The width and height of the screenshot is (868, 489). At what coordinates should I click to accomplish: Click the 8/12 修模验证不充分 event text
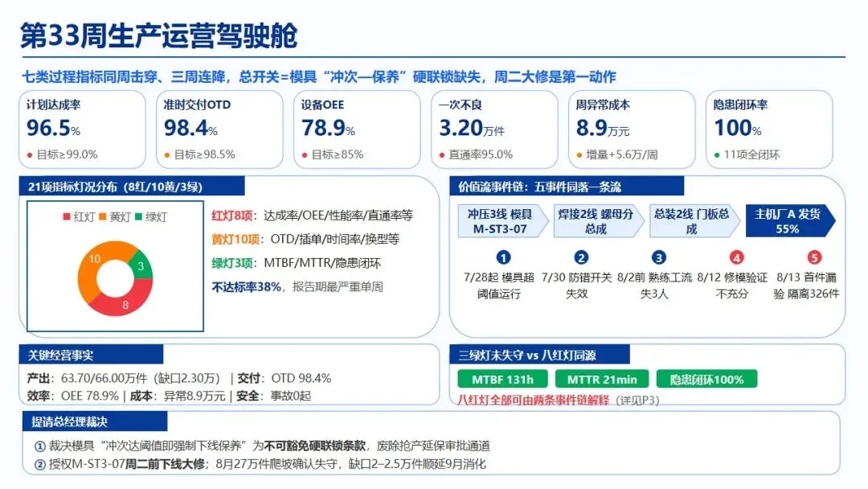732,286
